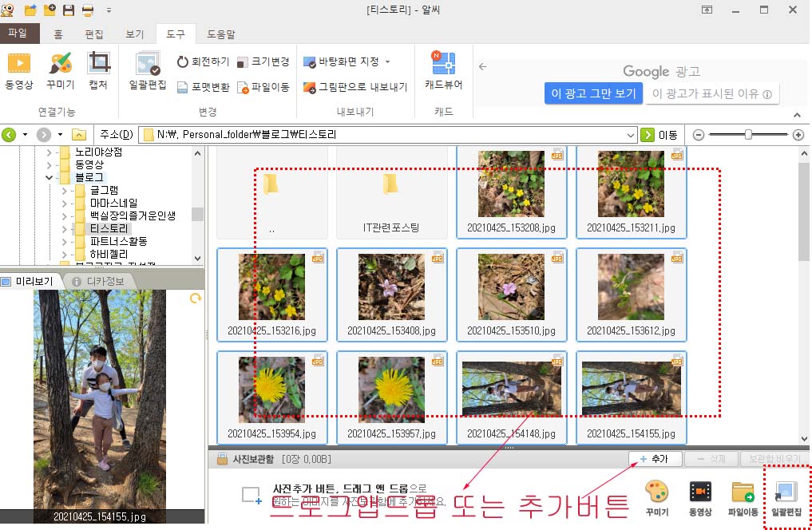Select 하비젤리 in folder tree

[109, 254]
